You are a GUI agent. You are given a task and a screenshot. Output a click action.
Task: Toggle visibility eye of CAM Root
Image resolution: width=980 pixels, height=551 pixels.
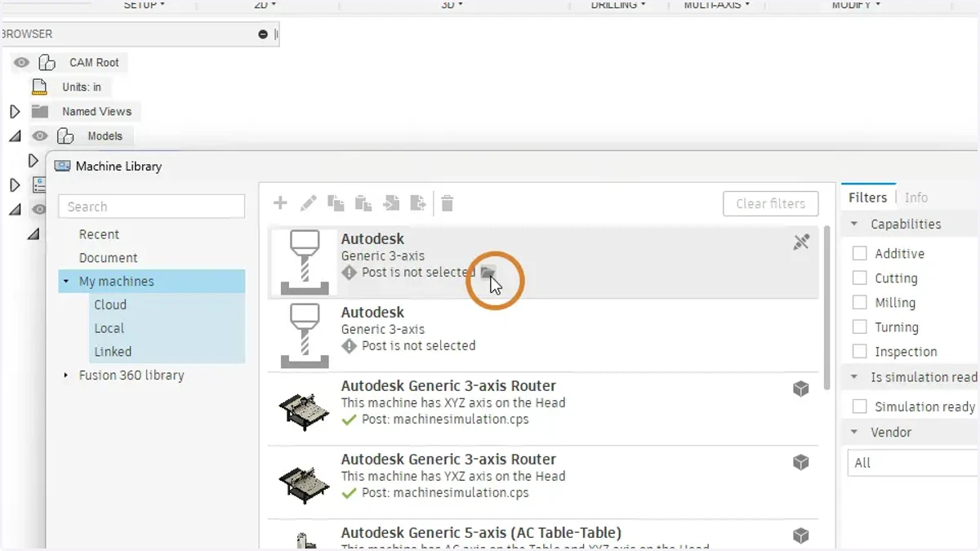point(22,63)
